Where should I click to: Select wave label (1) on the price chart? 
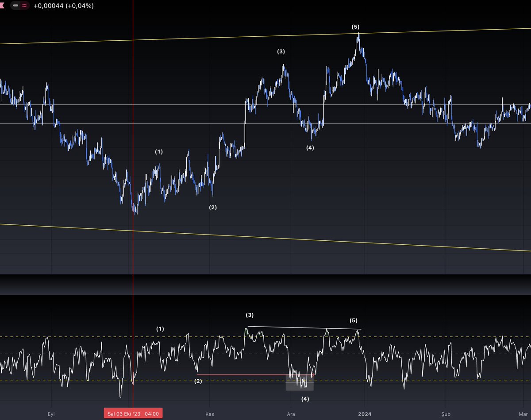click(159, 152)
